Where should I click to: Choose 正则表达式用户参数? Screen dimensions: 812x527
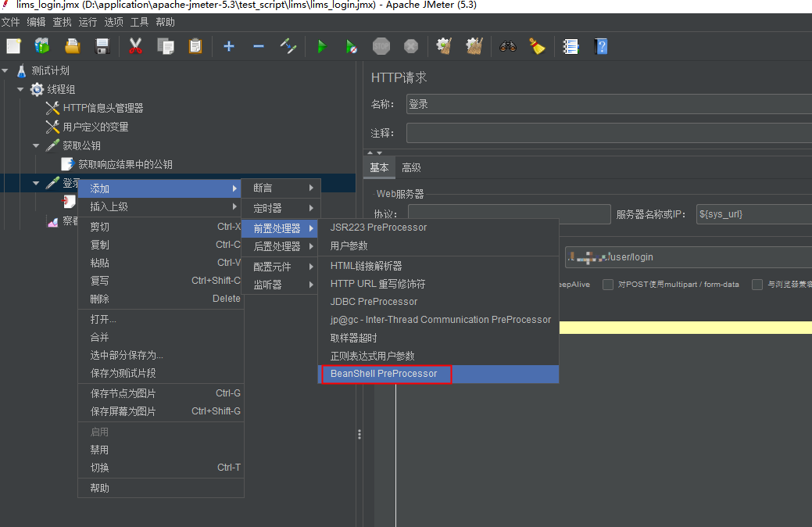coord(438,356)
